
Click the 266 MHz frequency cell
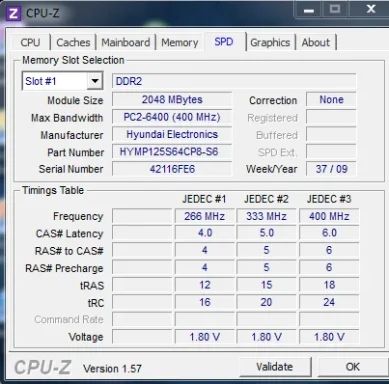click(205, 216)
